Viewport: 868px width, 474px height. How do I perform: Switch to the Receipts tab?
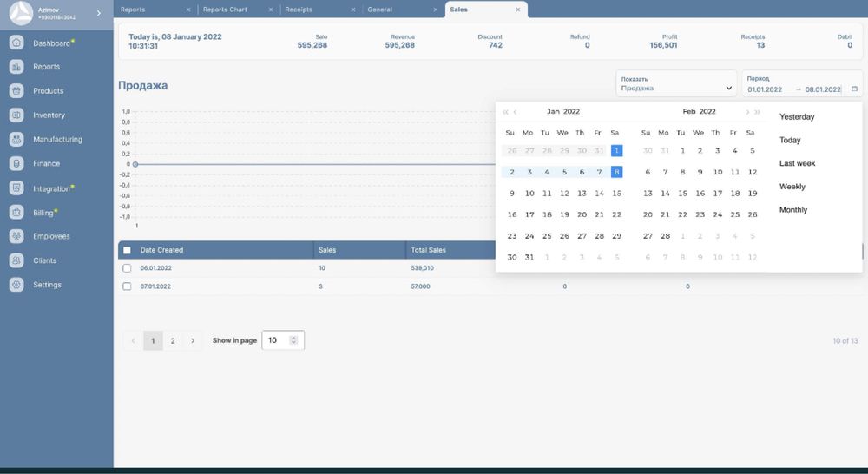point(299,10)
